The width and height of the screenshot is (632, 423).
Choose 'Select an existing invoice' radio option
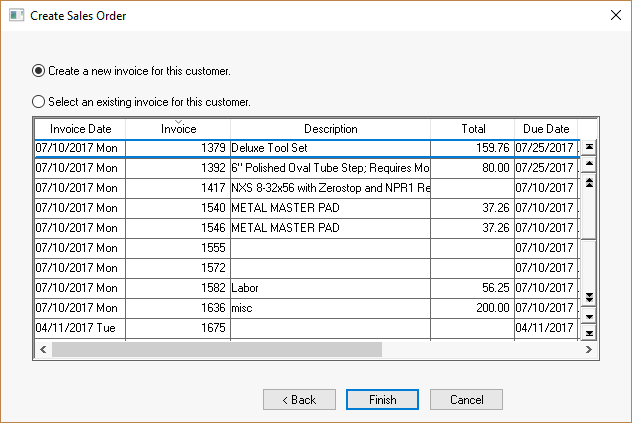pos(39,101)
